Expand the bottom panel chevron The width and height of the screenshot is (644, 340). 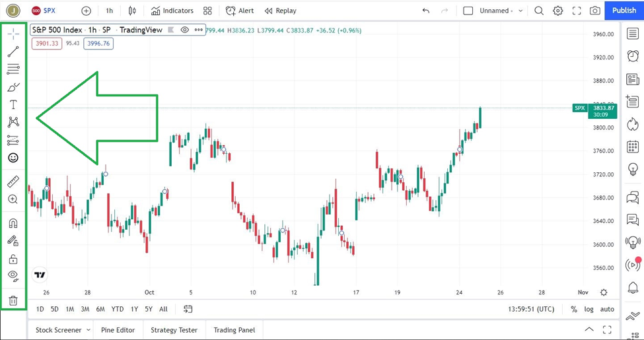click(x=589, y=329)
